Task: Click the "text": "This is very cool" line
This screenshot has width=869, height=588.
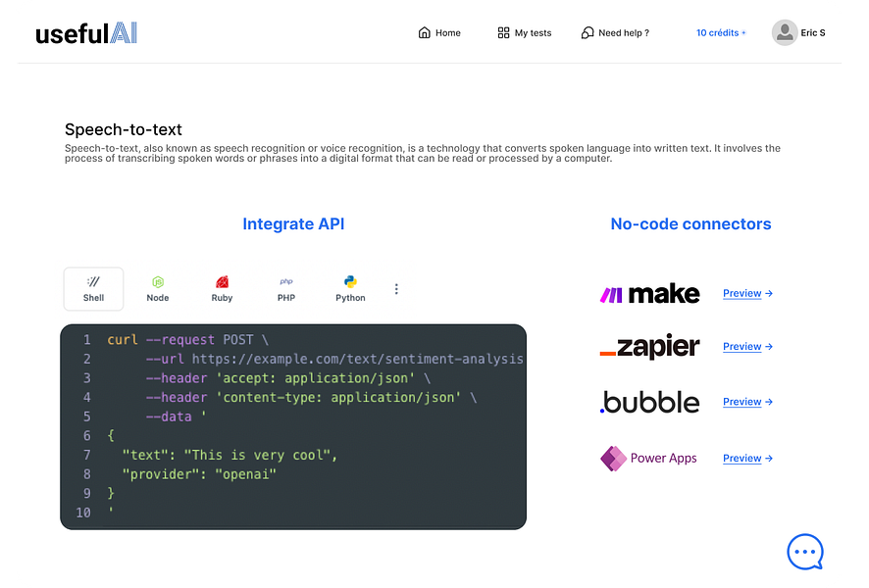Action: [x=230, y=455]
